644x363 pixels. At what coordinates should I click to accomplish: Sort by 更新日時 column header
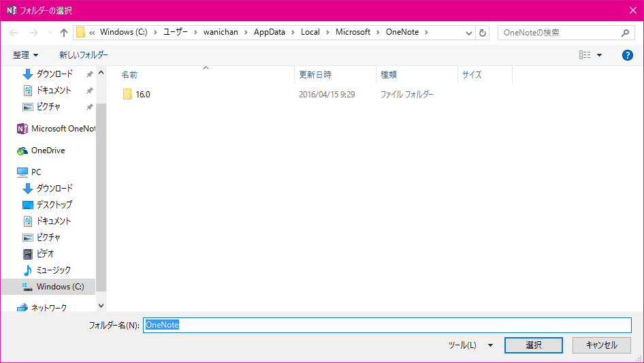315,75
